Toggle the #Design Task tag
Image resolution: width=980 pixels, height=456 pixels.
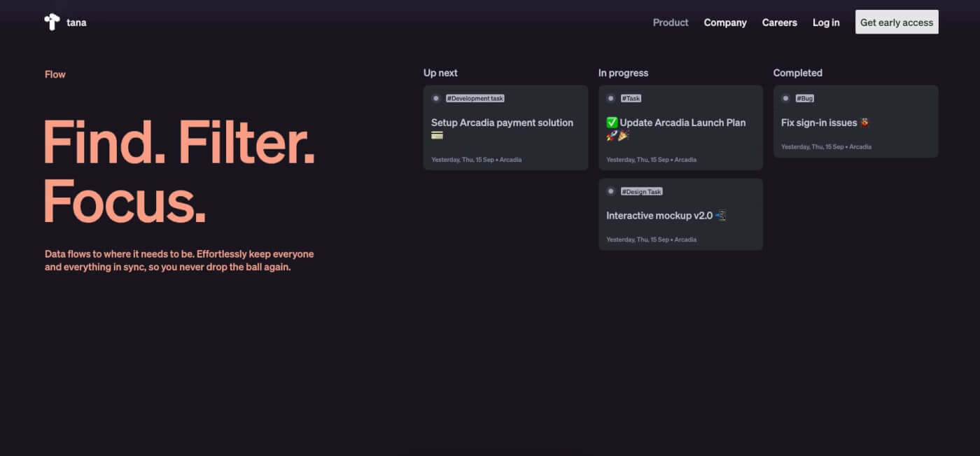pyautogui.click(x=641, y=191)
